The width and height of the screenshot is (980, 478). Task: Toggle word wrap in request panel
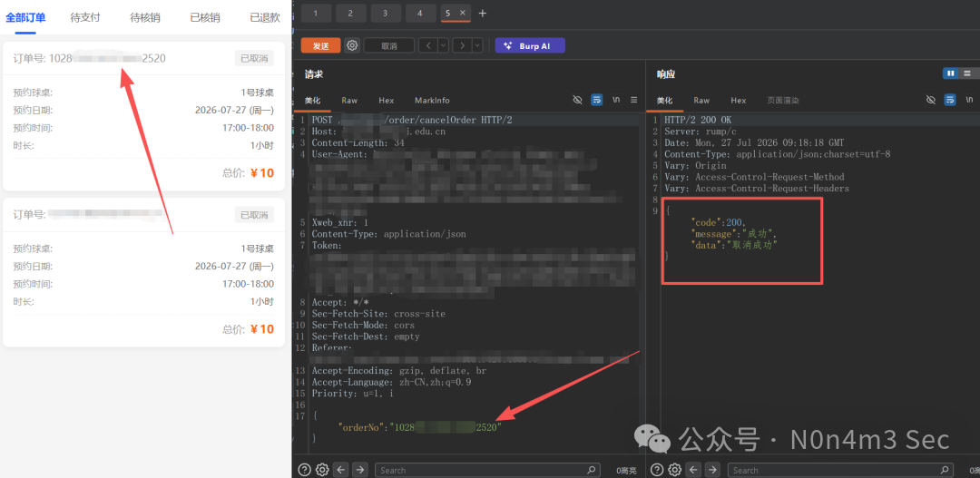pos(597,100)
